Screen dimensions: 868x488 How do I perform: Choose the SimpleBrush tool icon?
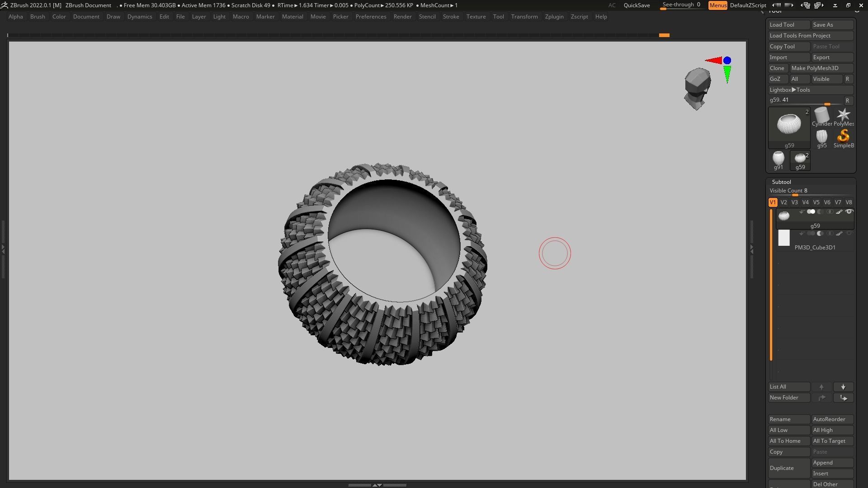843,136
